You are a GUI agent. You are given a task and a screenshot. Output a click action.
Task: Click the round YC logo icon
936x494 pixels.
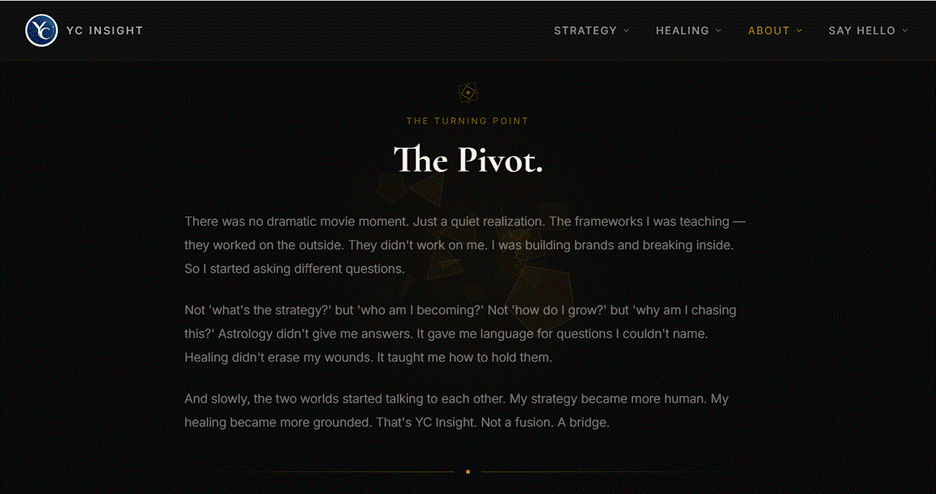41,30
